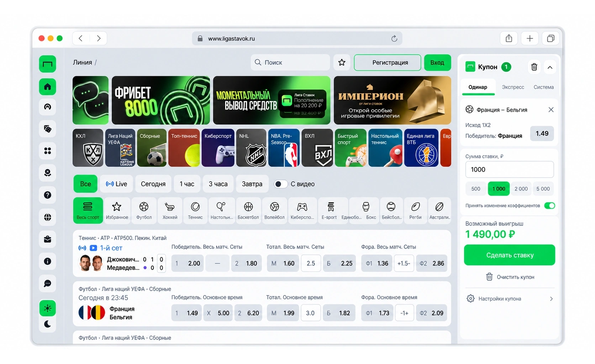This screenshot has height=364, width=595.
Task: Open the globe icon in the sidebar
Action: pos(47,217)
